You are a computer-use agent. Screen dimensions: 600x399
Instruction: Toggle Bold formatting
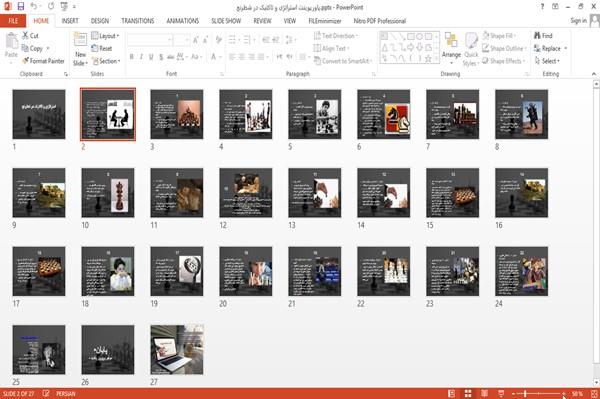click(132, 57)
